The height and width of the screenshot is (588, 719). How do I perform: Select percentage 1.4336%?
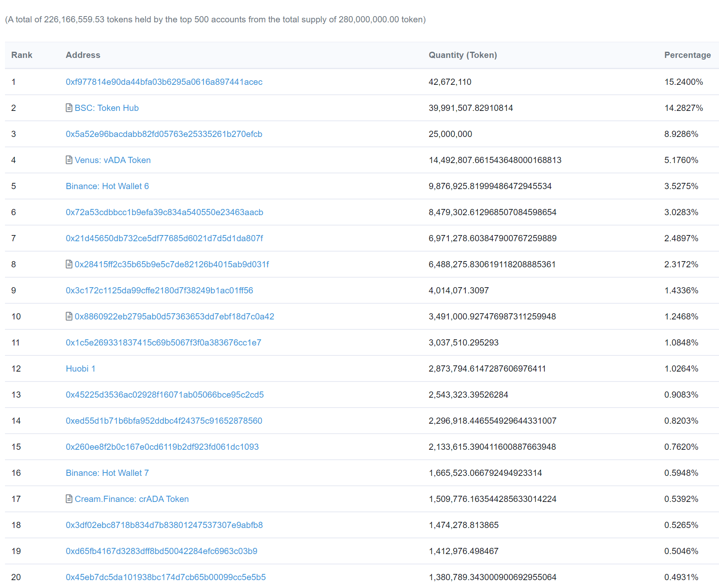(x=681, y=290)
